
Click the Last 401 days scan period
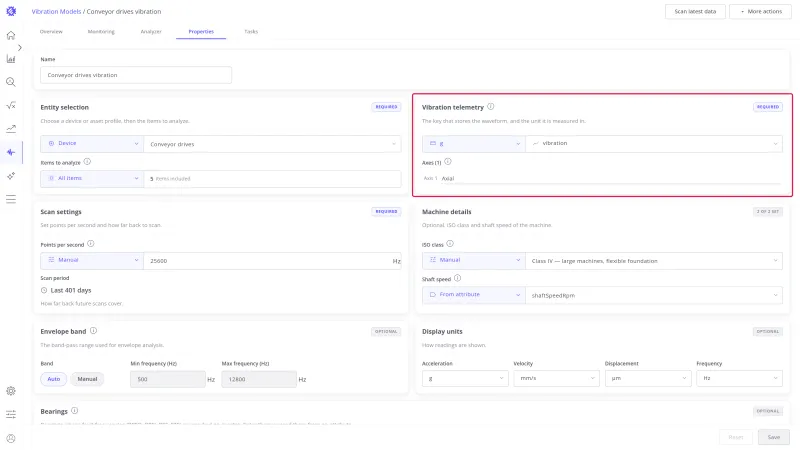[x=70, y=290]
